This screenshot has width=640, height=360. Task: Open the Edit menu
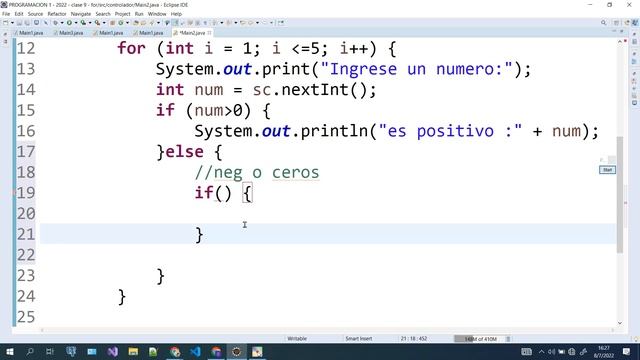click(x=19, y=14)
